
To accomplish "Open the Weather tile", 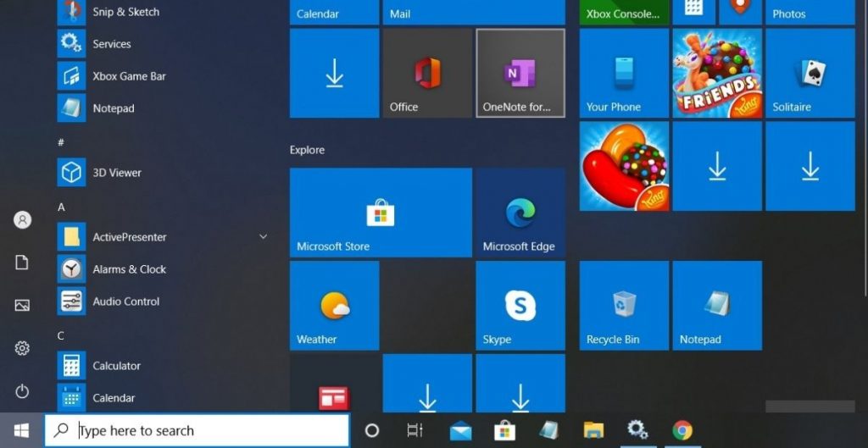I will tap(334, 306).
